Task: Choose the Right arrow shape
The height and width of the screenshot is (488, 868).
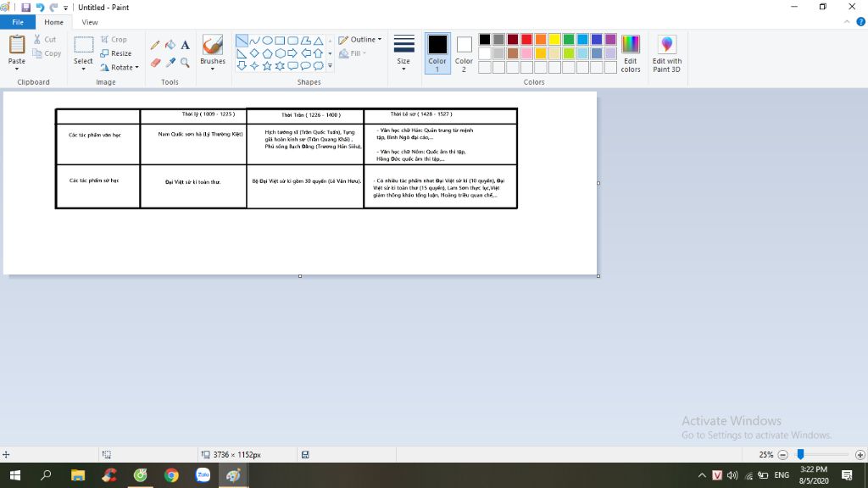Action: tap(292, 53)
